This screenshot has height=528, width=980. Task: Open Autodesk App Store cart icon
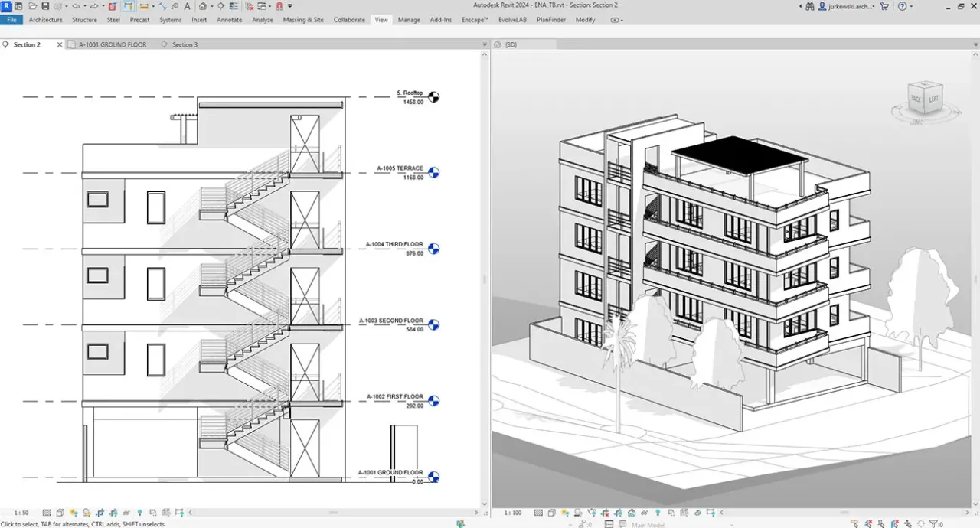(x=884, y=6)
